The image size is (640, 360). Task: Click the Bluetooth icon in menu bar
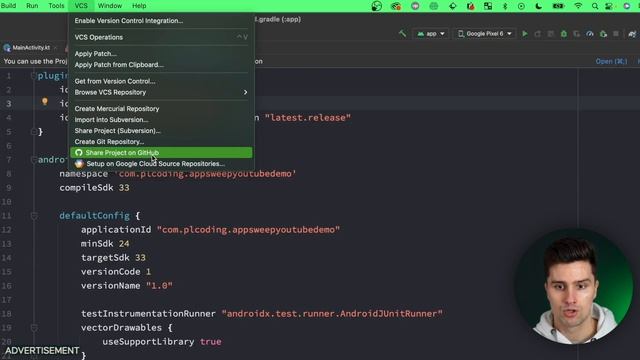coord(505,6)
